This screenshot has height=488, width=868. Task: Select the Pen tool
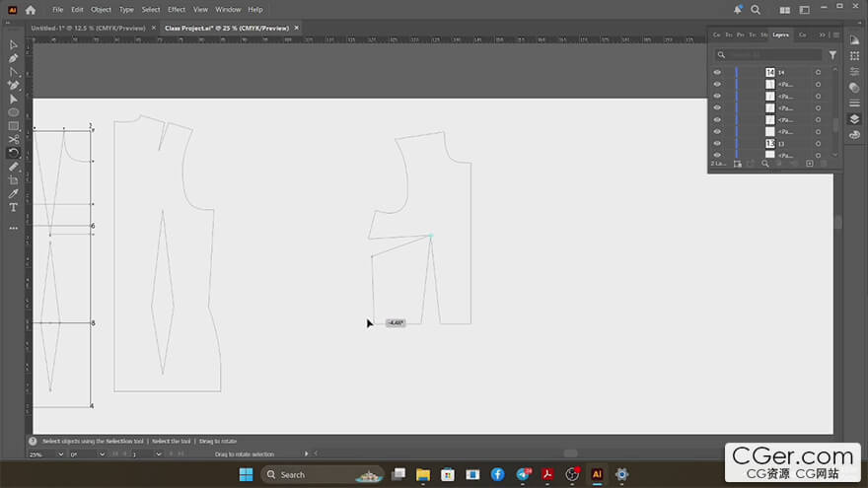[13, 58]
